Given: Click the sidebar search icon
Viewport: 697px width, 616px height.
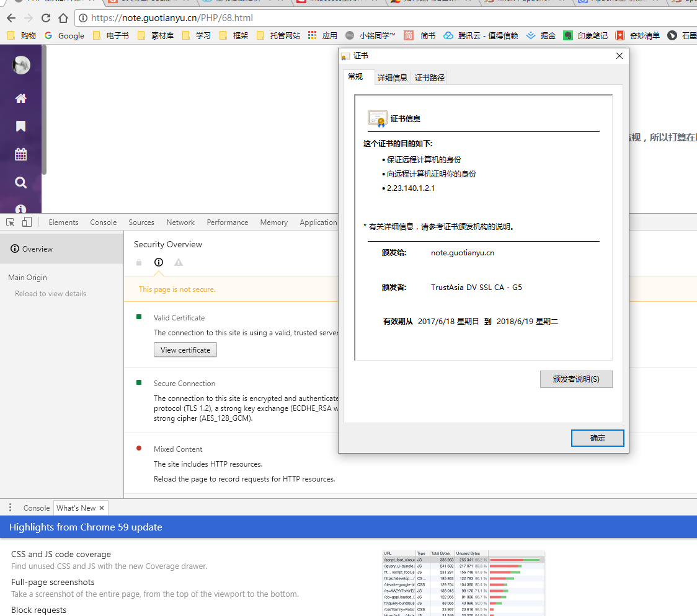Looking at the screenshot, I should 21,183.
